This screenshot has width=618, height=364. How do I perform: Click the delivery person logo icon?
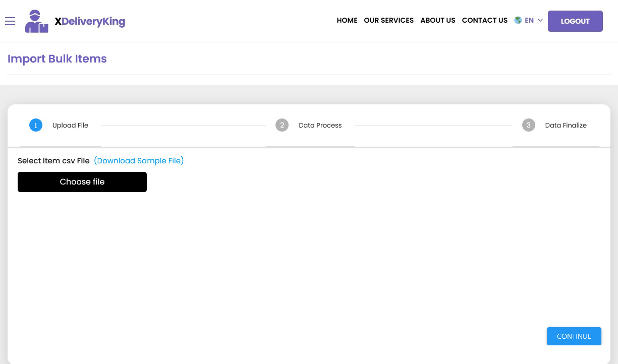coord(37,22)
